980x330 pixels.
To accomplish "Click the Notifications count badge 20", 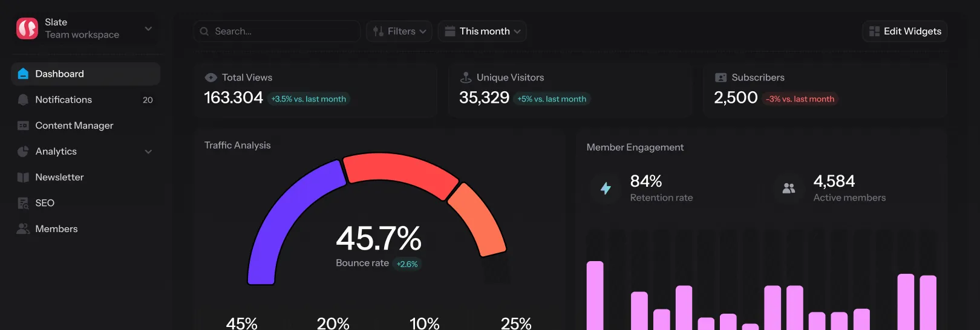I will [x=148, y=100].
